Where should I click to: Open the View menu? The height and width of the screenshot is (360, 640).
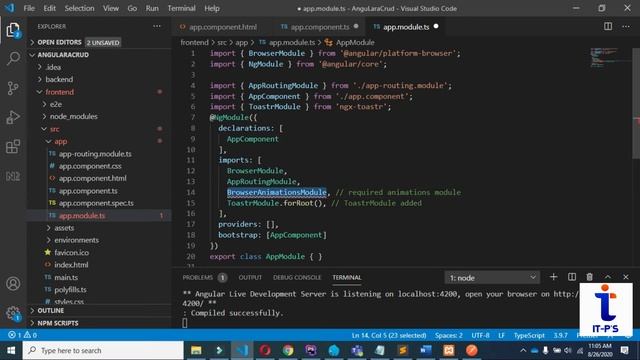(x=111, y=8)
